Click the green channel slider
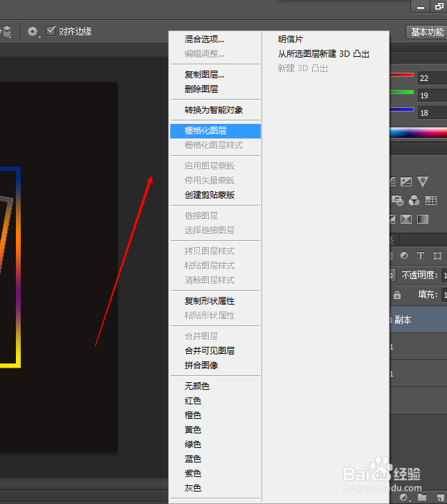This screenshot has width=447, height=504. coord(401,92)
